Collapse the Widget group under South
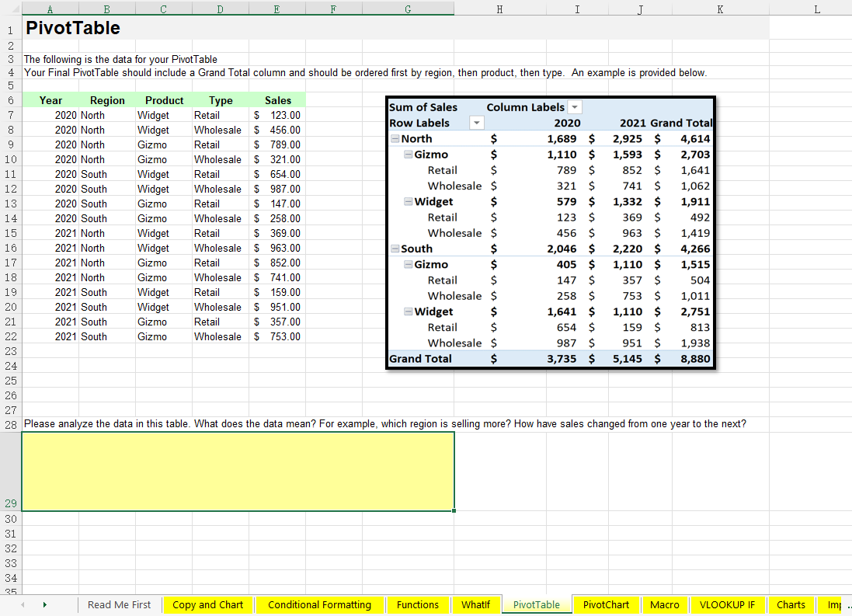This screenshot has width=852, height=616. point(406,311)
